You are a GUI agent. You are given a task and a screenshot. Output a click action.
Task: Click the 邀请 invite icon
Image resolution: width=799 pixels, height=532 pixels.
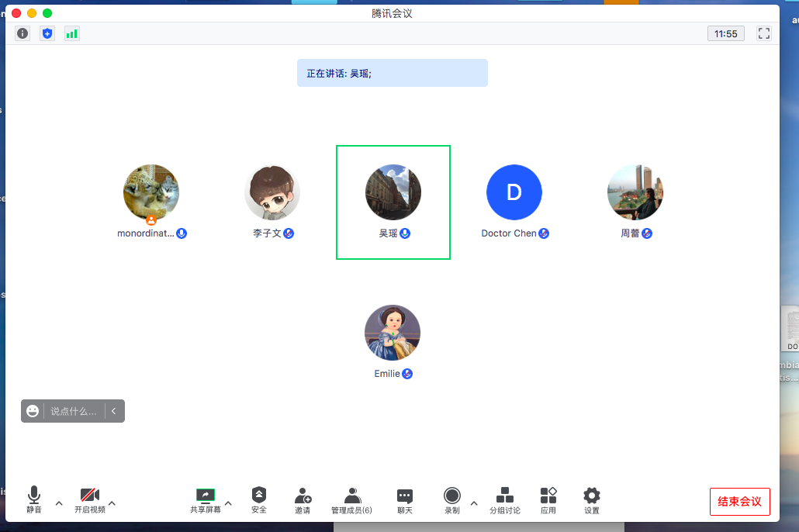[x=303, y=500]
